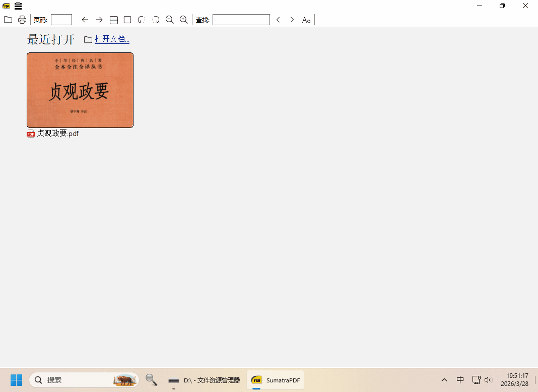Zoom out with the magnifier minus icon

(x=169, y=20)
